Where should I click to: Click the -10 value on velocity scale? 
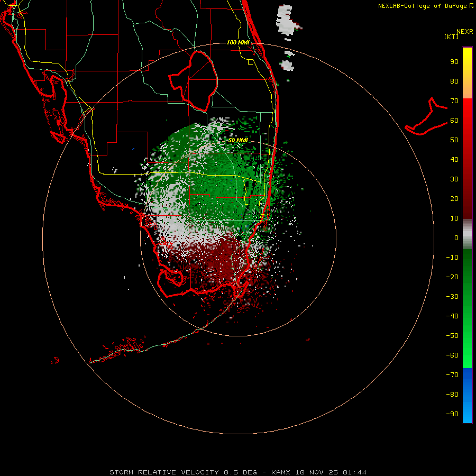click(x=452, y=258)
